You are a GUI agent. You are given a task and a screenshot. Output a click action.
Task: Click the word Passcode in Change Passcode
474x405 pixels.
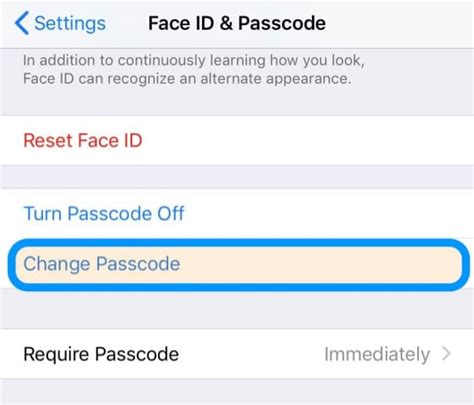click(138, 264)
